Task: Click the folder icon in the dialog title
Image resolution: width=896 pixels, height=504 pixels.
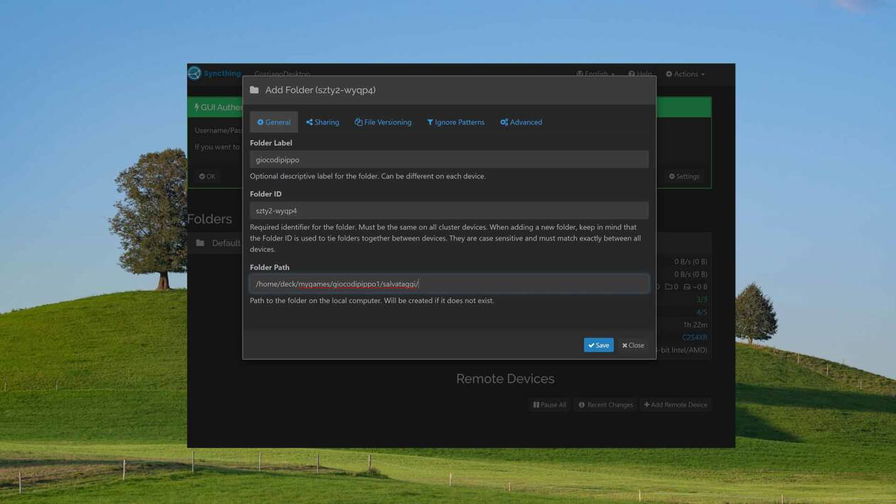Action: [254, 90]
